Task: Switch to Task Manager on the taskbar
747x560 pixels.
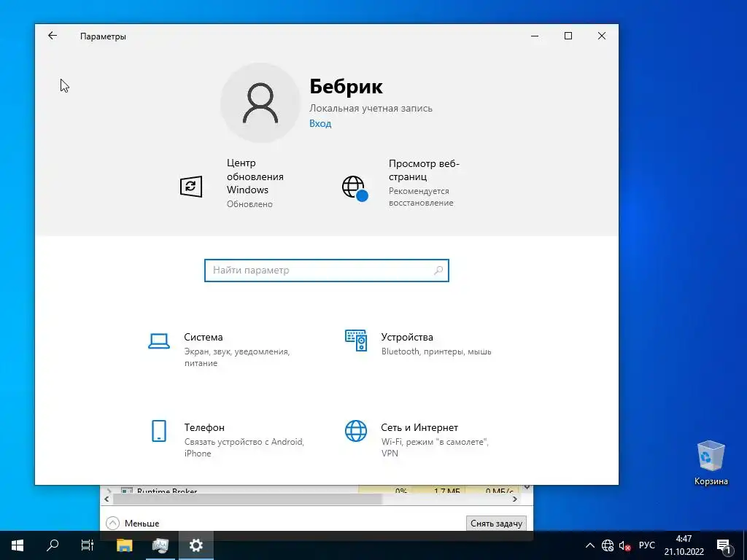Action: pyautogui.click(x=160, y=545)
